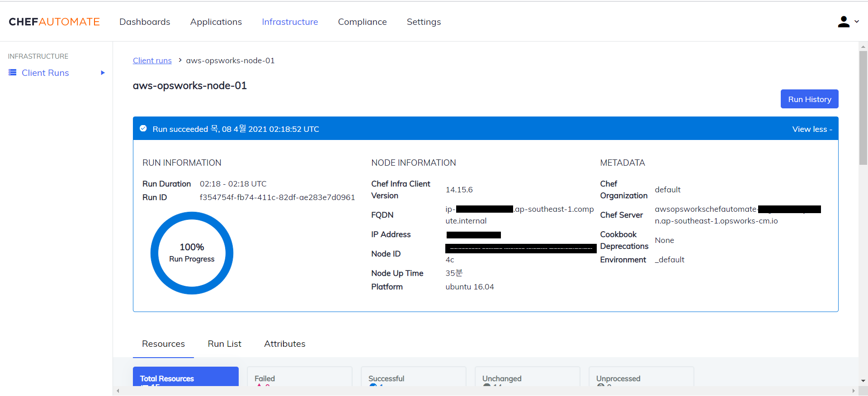Select Client Runs in the sidebar
Screen dimensions: 868x396
45,73
